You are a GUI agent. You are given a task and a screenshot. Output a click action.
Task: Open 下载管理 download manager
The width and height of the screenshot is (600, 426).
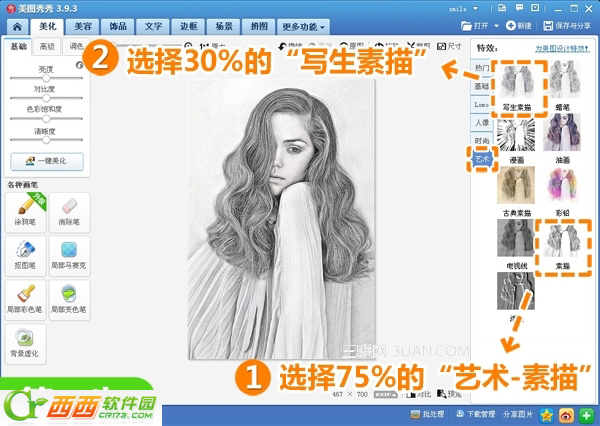(475, 415)
